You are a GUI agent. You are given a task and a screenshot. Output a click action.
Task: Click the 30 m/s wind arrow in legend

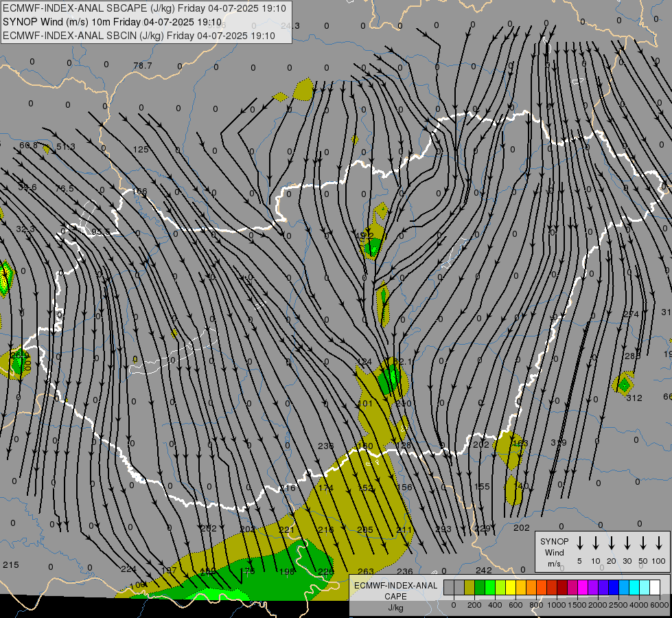point(627,543)
